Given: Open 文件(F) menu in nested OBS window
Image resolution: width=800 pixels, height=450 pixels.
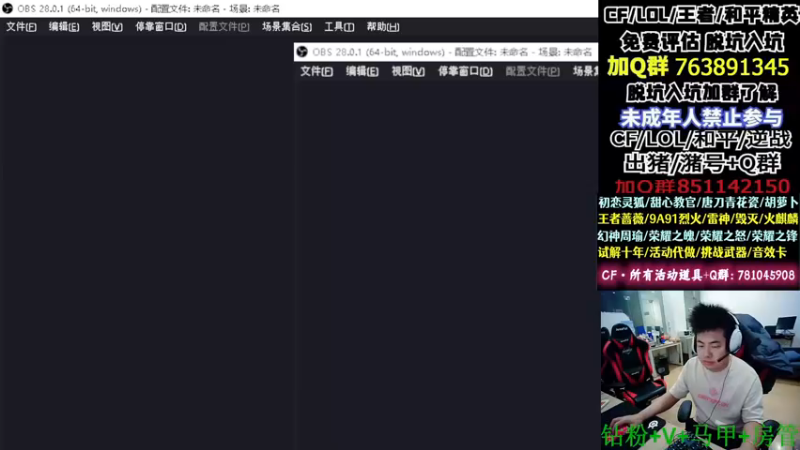Looking at the screenshot, I should [316, 71].
